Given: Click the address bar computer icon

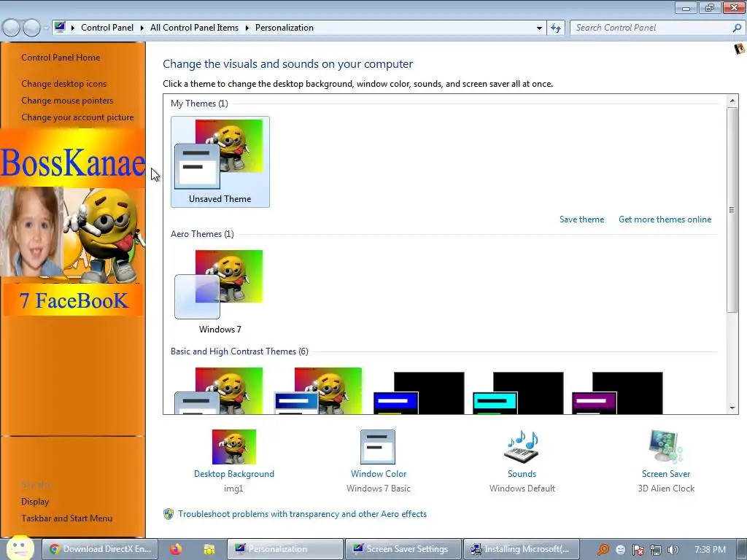Looking at the screenshot, I should pos(60,27).
